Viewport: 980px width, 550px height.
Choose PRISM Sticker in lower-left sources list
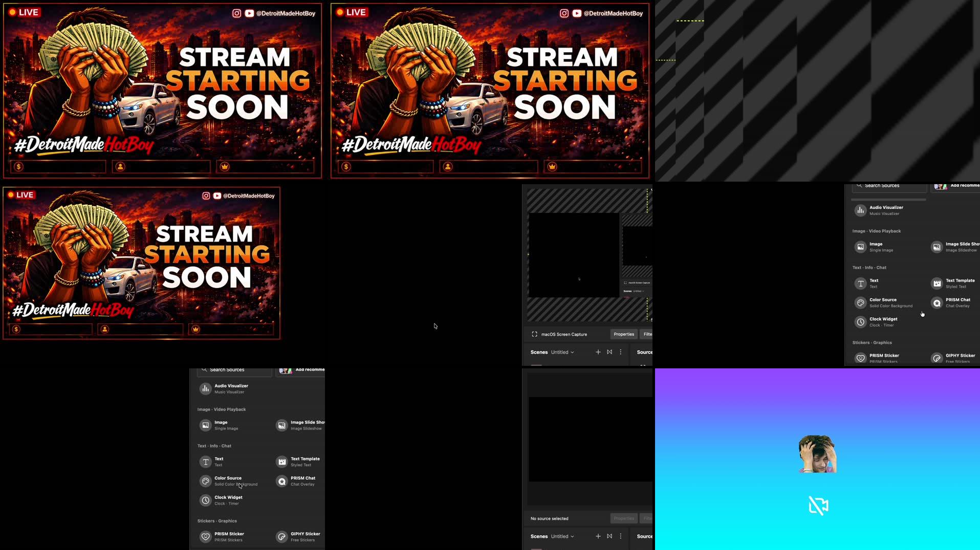pos(222,537)
